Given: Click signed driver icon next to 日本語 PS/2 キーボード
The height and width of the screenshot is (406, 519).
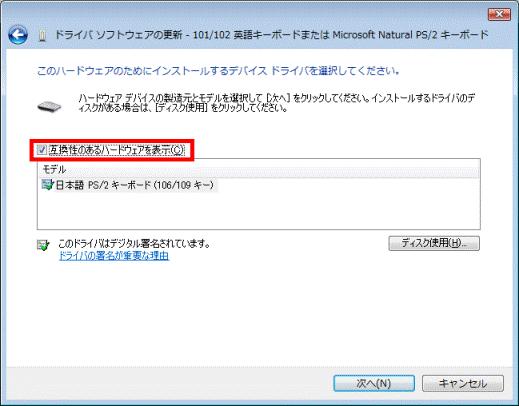Looking at the screenshot, I should tap(47, 185).
